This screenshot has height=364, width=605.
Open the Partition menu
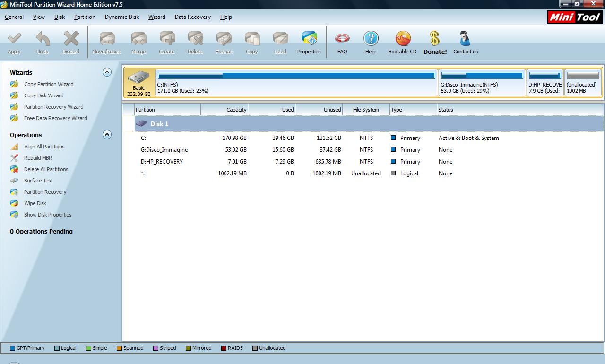(x=85, y=17)
